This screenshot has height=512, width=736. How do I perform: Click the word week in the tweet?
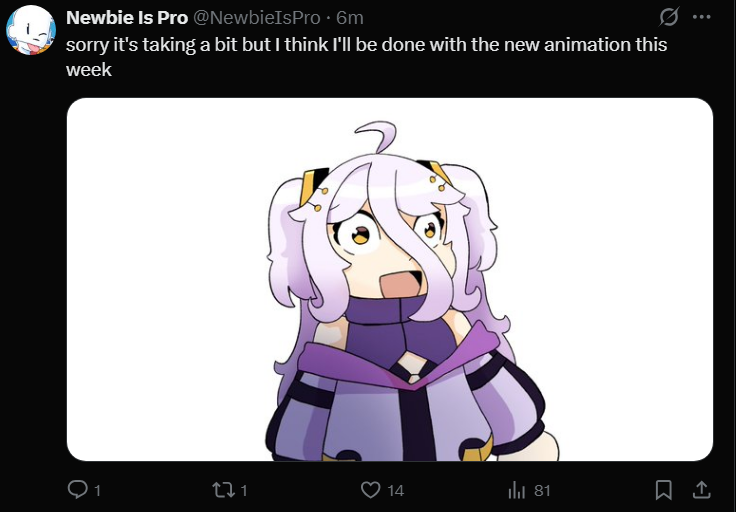coord(89,70)
